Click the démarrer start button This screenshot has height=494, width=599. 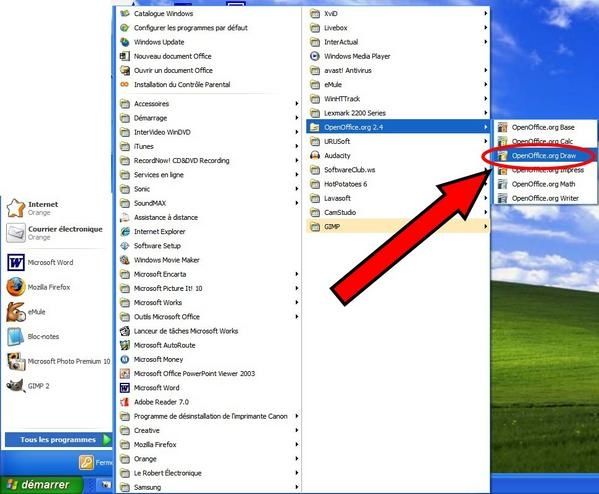(41, 485)
